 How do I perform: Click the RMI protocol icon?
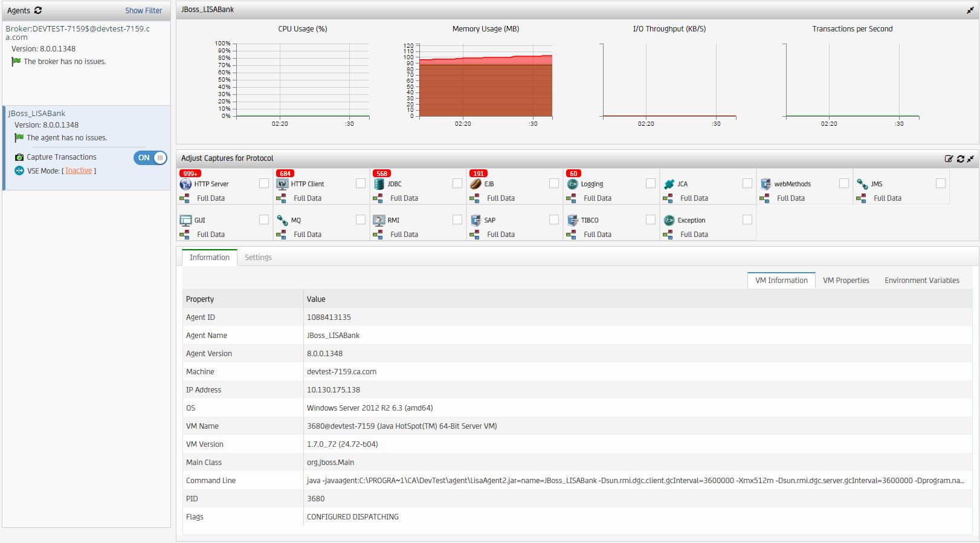(x=379, y=220)
